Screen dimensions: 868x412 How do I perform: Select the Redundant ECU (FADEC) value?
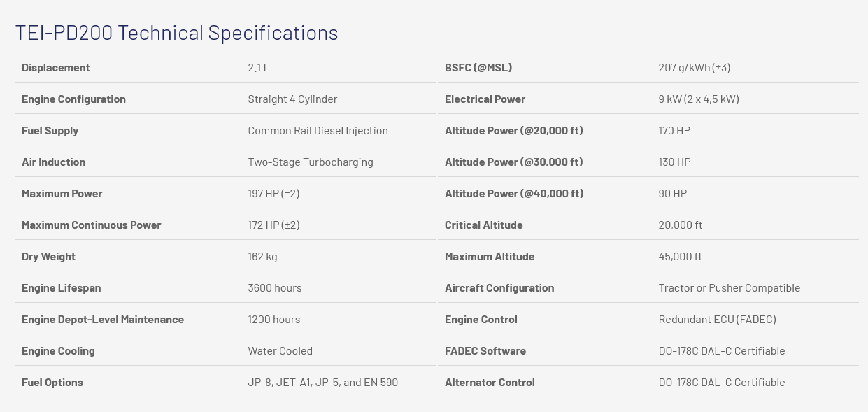(717, 320)
